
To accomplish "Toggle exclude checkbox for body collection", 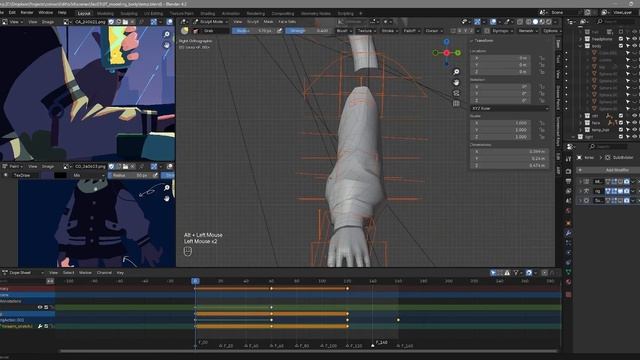I will click(x=621, y=46).
